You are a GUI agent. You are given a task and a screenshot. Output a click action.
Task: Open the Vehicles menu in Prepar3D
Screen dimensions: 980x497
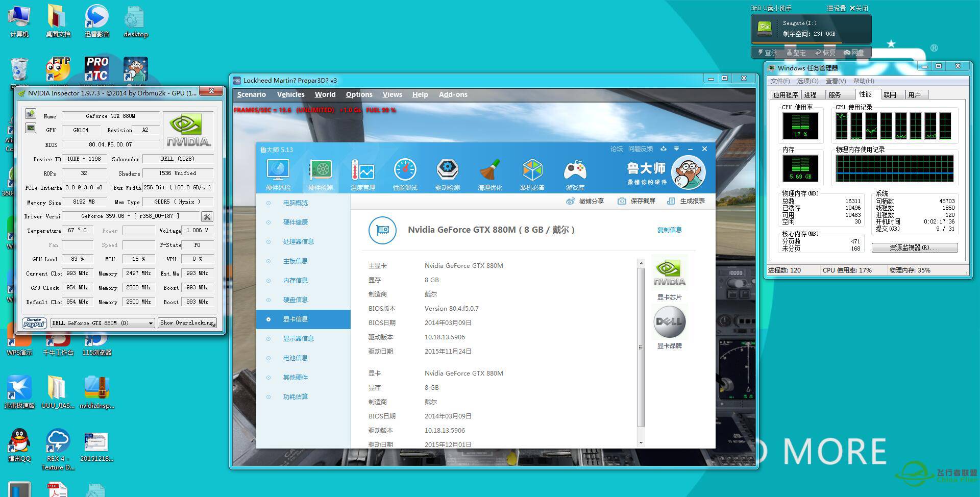290,94
